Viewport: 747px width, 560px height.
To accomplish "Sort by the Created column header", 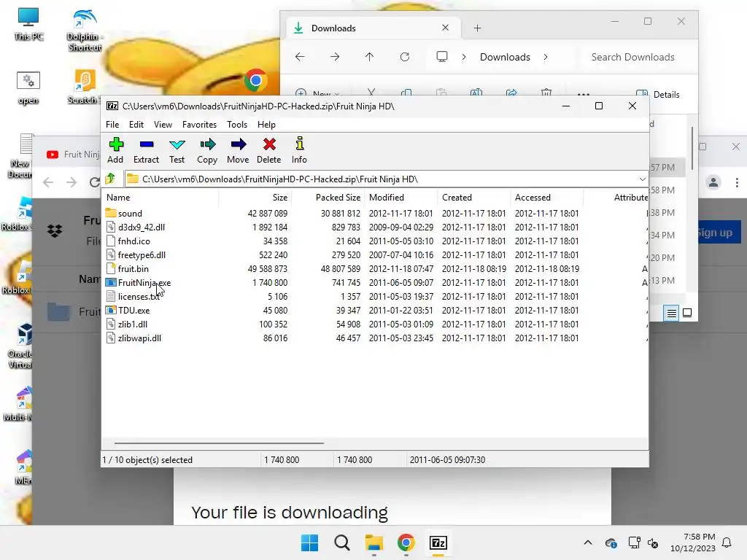I will pos(474,197).
